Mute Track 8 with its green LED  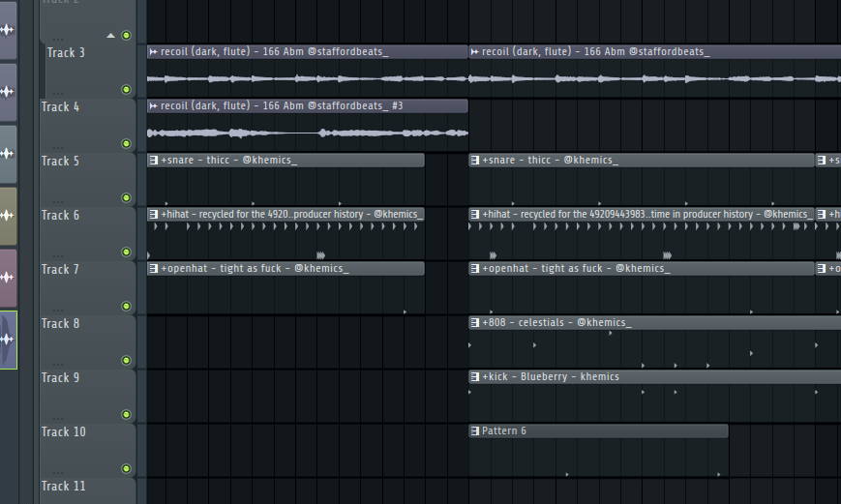point(126,360)
